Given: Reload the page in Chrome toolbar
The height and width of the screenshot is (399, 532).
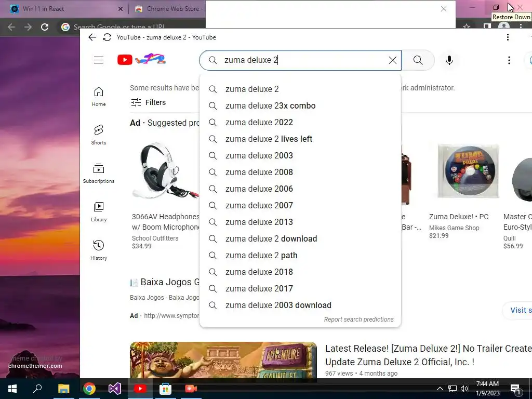Looking at the screenshot, I should [x=45, y=27].
